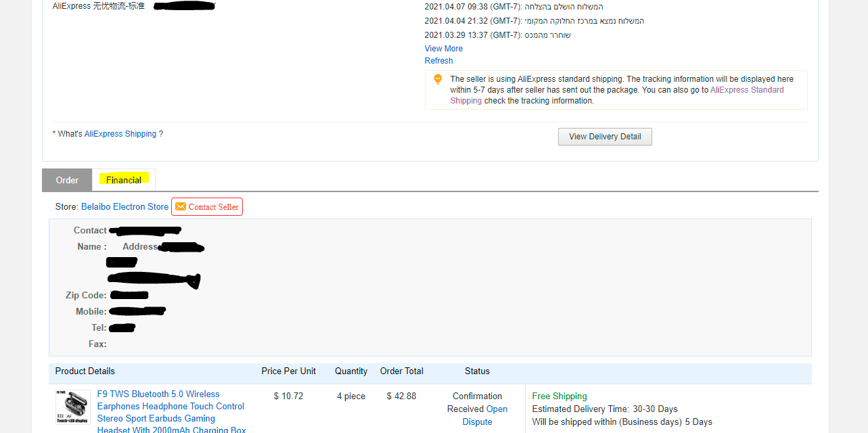Click the envelope icon in Contact Seller
The width and height of the screenshot is (868, 433).
[180, 206]
